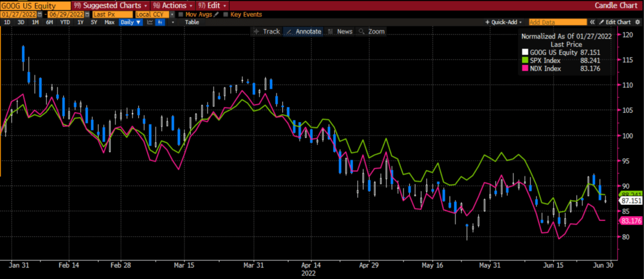Open the News overlay tool
The image size is (644, 279).
(x=341, y=32)
